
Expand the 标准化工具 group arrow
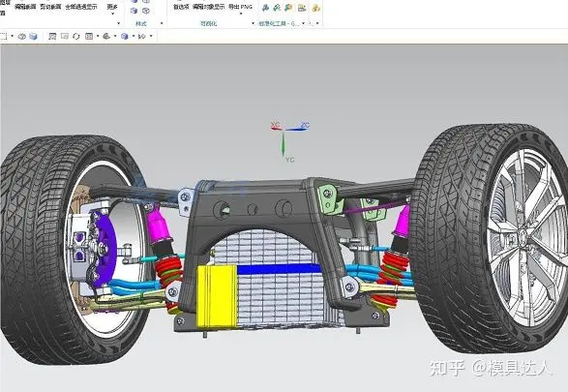[x=303, y=23]
